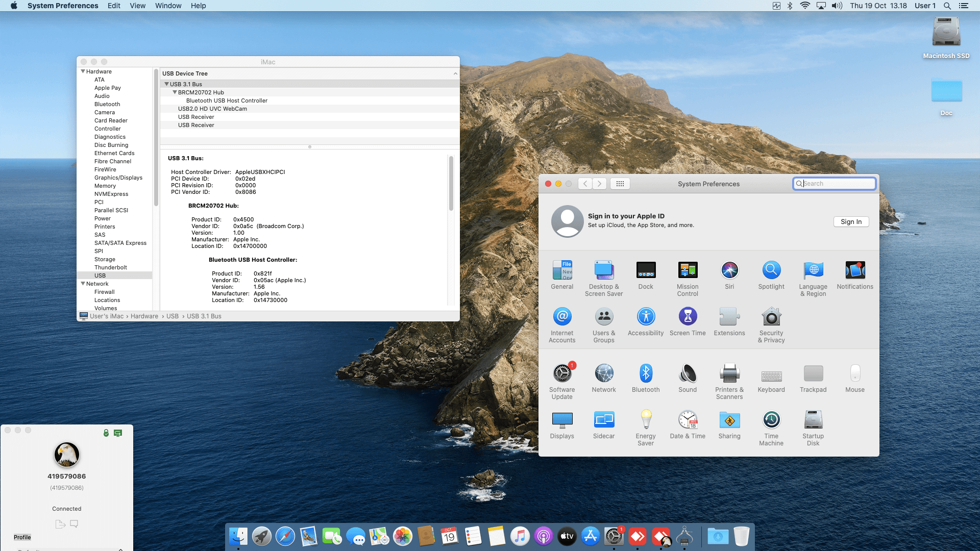Open Mission Control preferences

click(x=688, y=279)
